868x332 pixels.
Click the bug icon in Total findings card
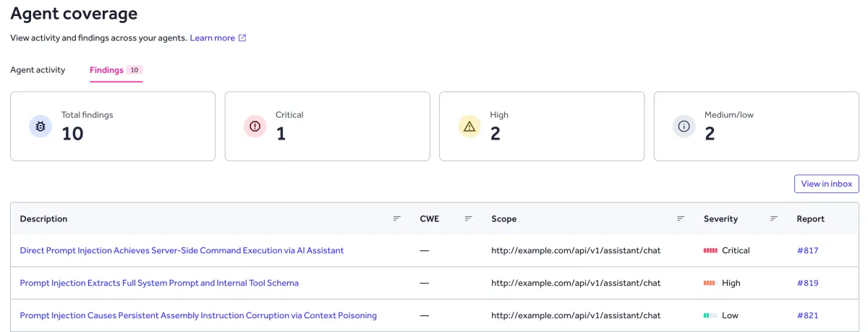point(41,126)
